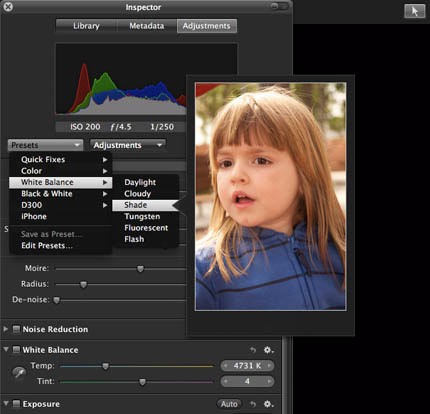Screen dimensions: 430x414
Task: Collapse the White Balance section
Action: [6, 349]
